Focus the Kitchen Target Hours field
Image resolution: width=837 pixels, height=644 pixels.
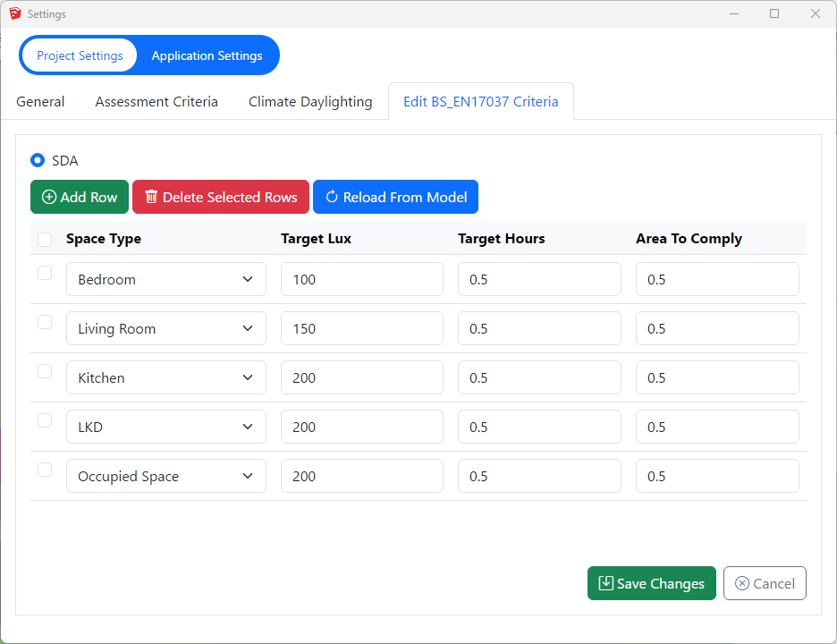pos(539,377)
